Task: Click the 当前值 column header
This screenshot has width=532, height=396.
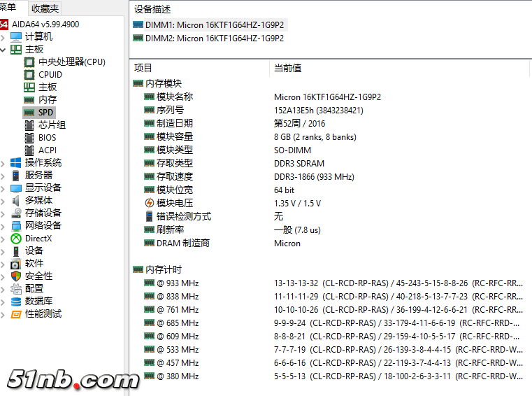Action: [287, 68]
